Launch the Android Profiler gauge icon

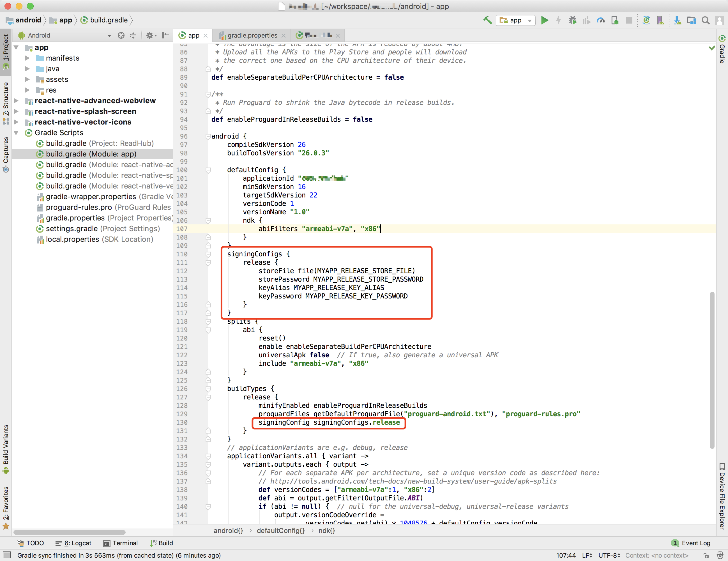click(x=601, y=20)
